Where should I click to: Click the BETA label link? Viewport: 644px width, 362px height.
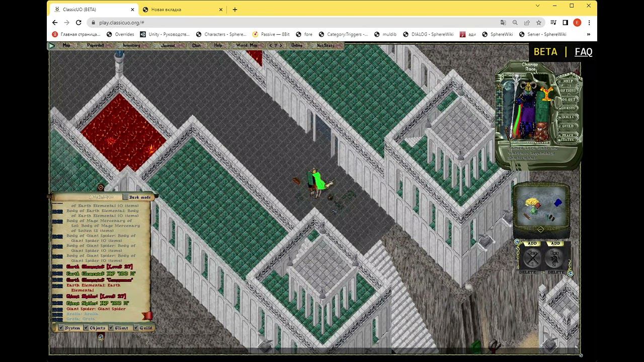coord(545,52)
